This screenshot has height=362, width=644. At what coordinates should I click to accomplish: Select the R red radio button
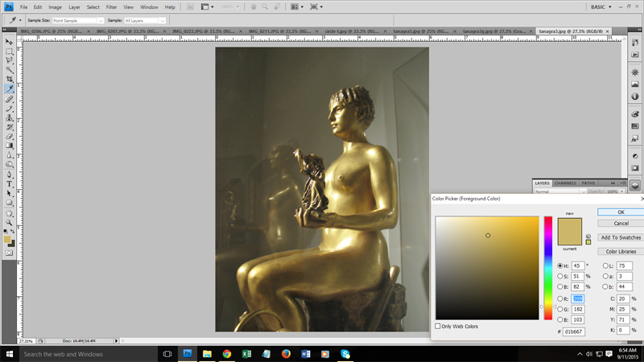click(x=561, y=298)
